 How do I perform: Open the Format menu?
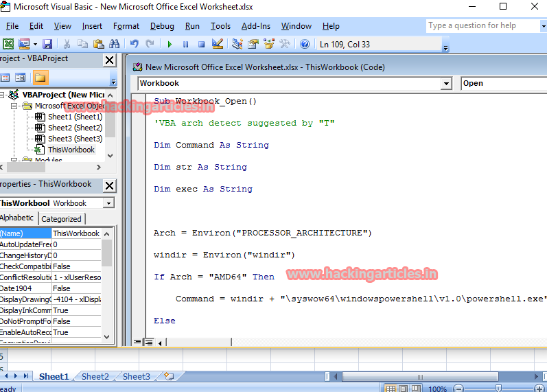[x=126, y=26]
